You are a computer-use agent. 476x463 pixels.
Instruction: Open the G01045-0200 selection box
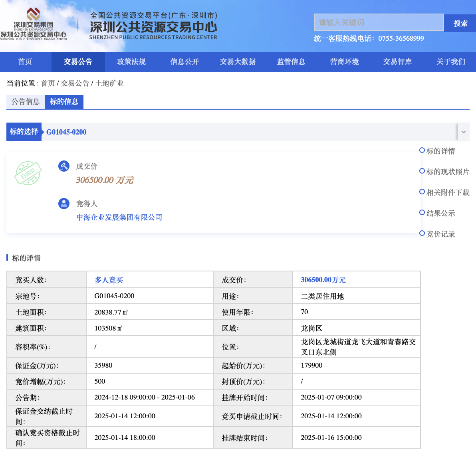click(248, 132)
